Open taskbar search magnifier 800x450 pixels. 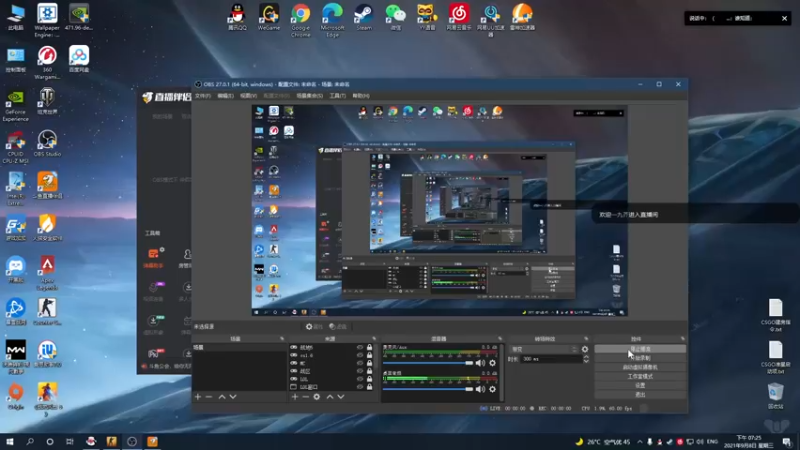coord(30,441)
